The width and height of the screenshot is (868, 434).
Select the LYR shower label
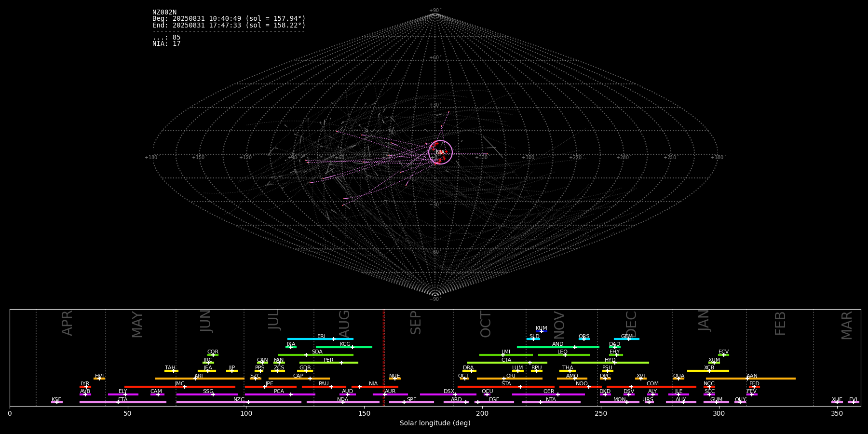pyautogui.click(x=85, y=384)
